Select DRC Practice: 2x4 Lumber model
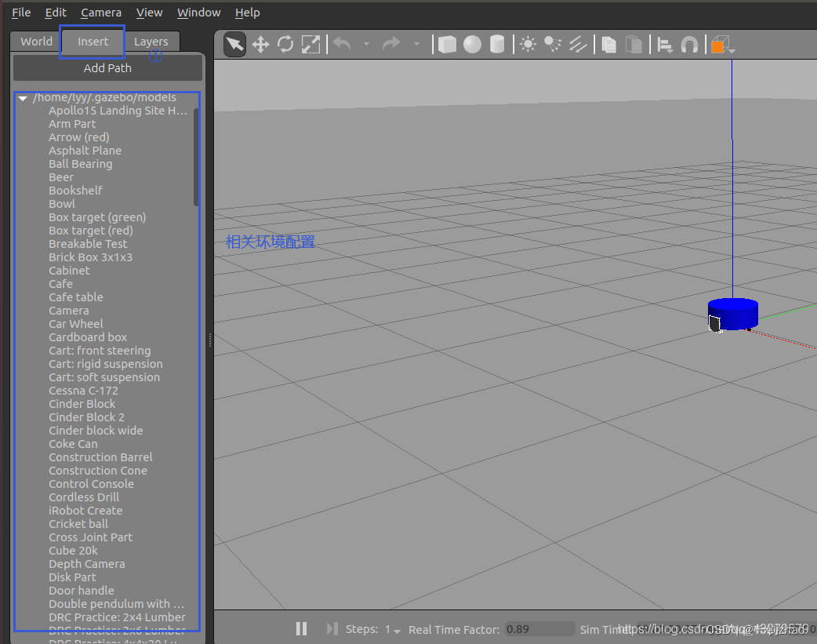Image resolution: width=817 pixels, height=644 pixels. 118,617
